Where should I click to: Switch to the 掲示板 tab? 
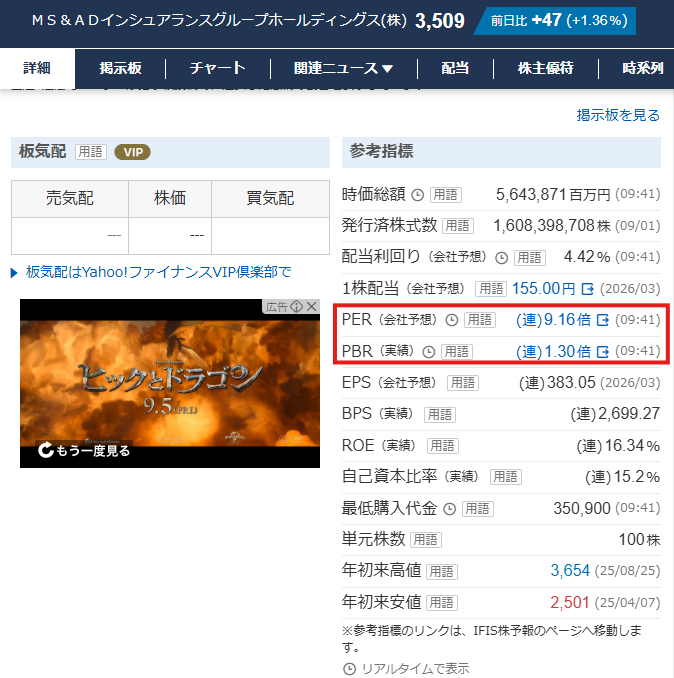[120, 68]
